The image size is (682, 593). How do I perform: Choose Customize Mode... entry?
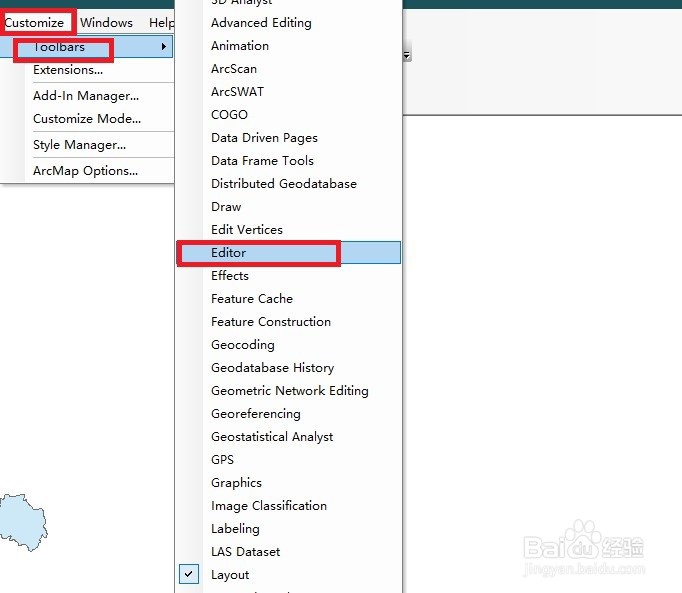click(87, 118)
